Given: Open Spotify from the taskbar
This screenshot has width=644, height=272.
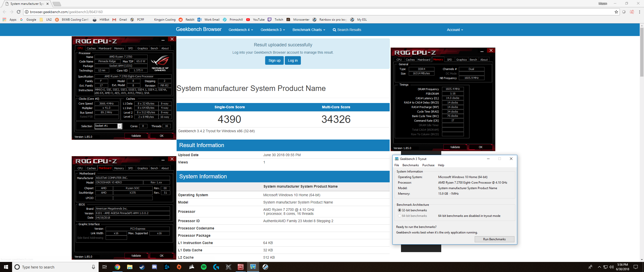Looking at the screenshot, I should coord(204,267).
